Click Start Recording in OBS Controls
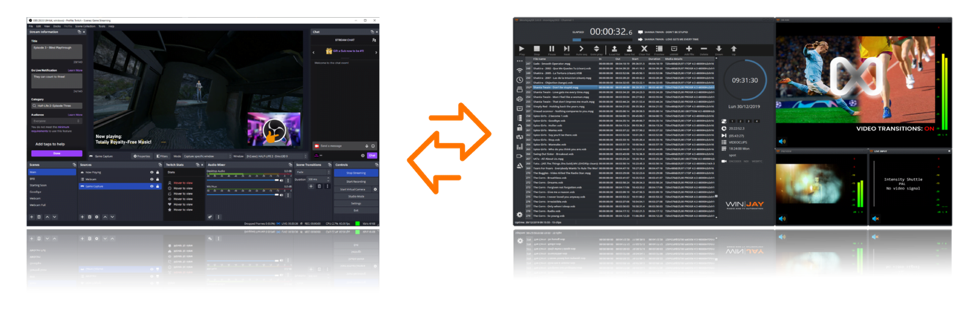The height and width of the screenshot is (333, 980). (356, 182)
